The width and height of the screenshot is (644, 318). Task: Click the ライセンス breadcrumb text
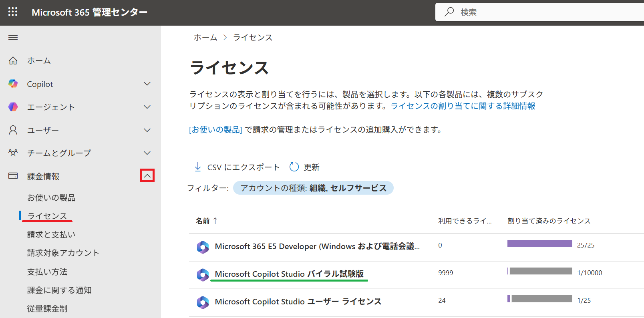click(253, 37)
